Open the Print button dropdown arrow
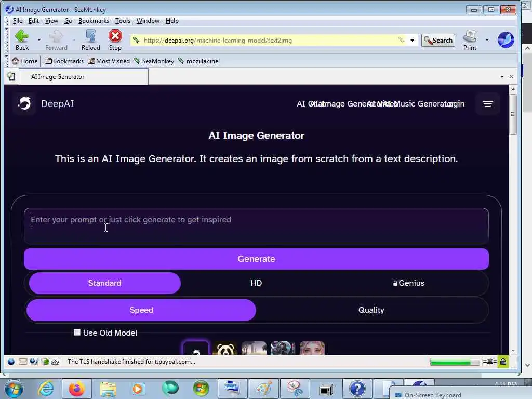 pyautogui.click(x=487, y=40)
